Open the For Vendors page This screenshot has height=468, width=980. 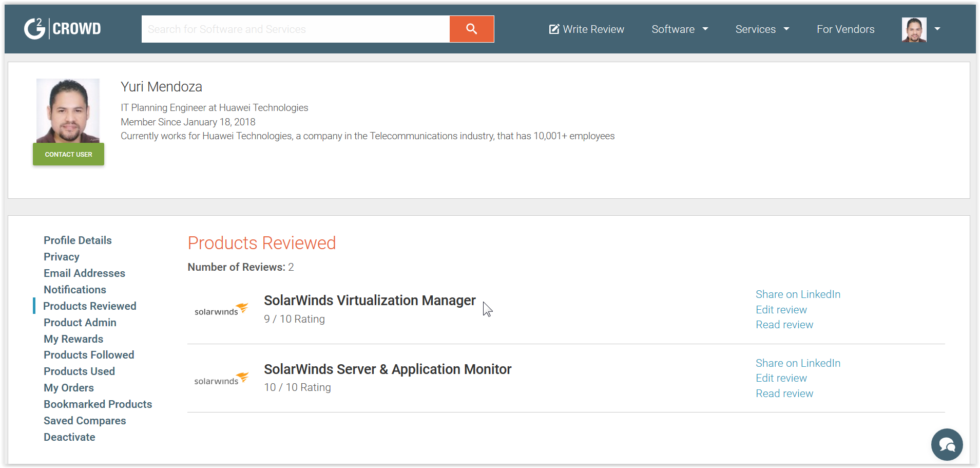pyautogui.click(x=846, y=29)
